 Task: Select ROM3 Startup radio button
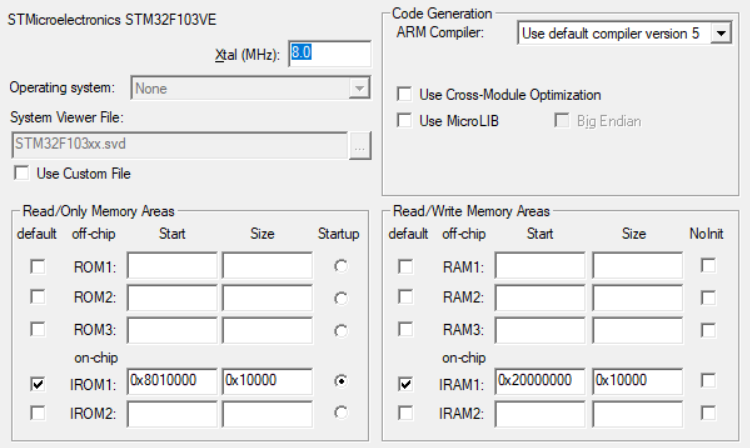coord(341,330)
